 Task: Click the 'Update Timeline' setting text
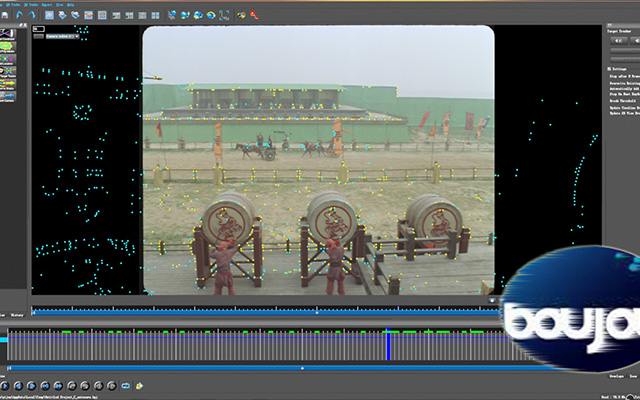(624, 108)
